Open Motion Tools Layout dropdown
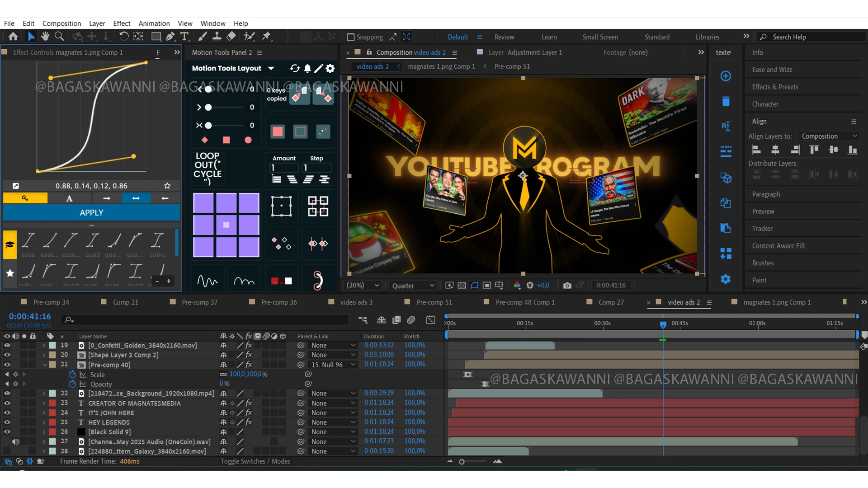 point(271,68)
